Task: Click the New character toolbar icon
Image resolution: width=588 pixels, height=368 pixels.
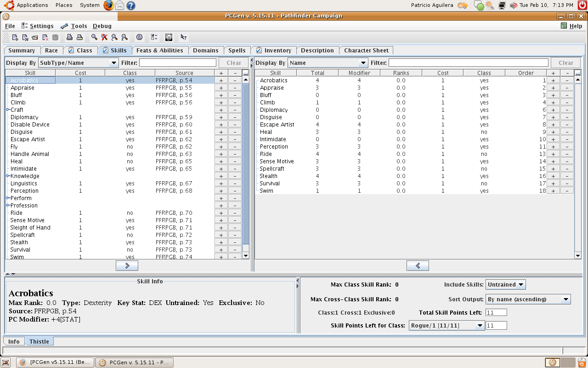Action: pos(15,38)
